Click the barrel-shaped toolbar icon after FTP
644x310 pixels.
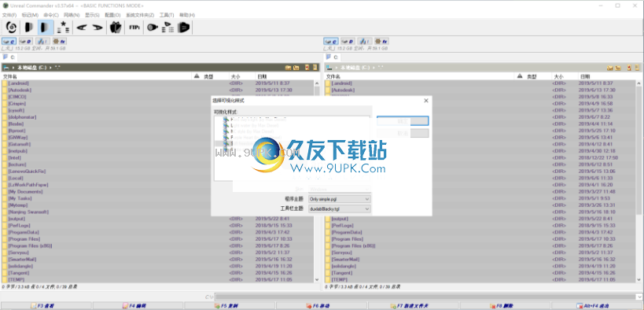tap(153, 28)
